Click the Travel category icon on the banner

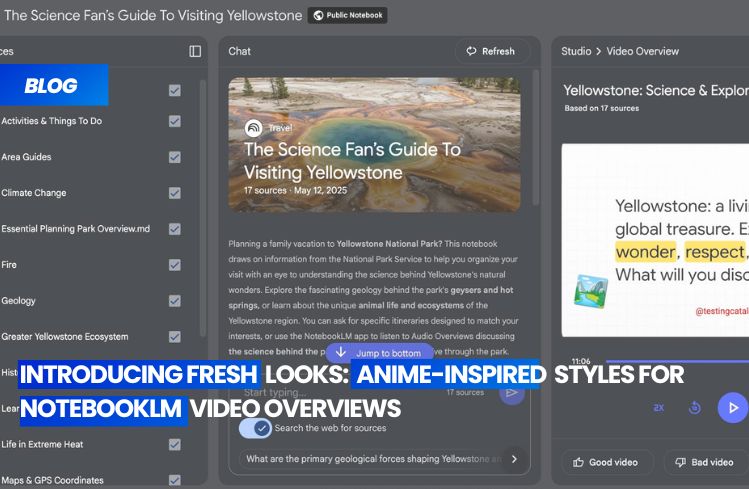coord(254,128)
